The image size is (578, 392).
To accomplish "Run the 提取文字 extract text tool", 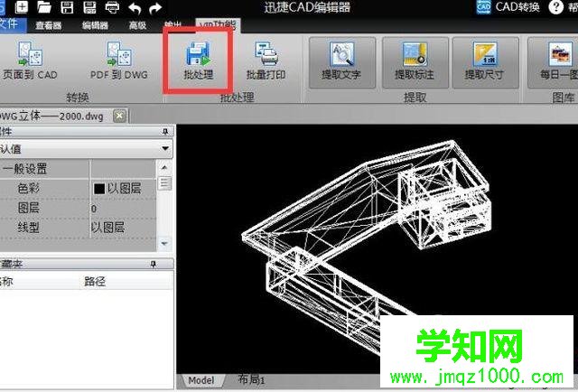I will click(342, 62).
